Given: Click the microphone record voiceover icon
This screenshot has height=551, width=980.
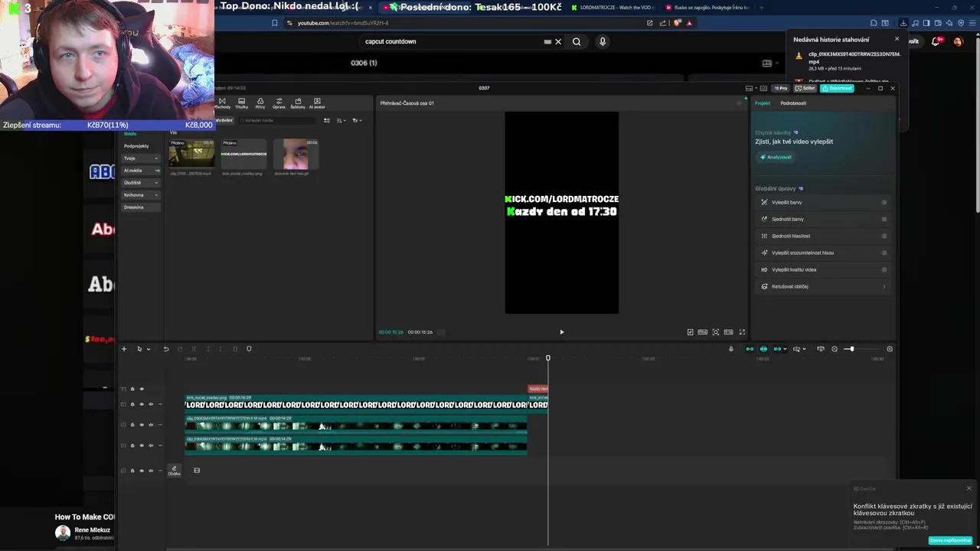Looking at the screenshot, I should pyautogui.click(x=730, y=349).
